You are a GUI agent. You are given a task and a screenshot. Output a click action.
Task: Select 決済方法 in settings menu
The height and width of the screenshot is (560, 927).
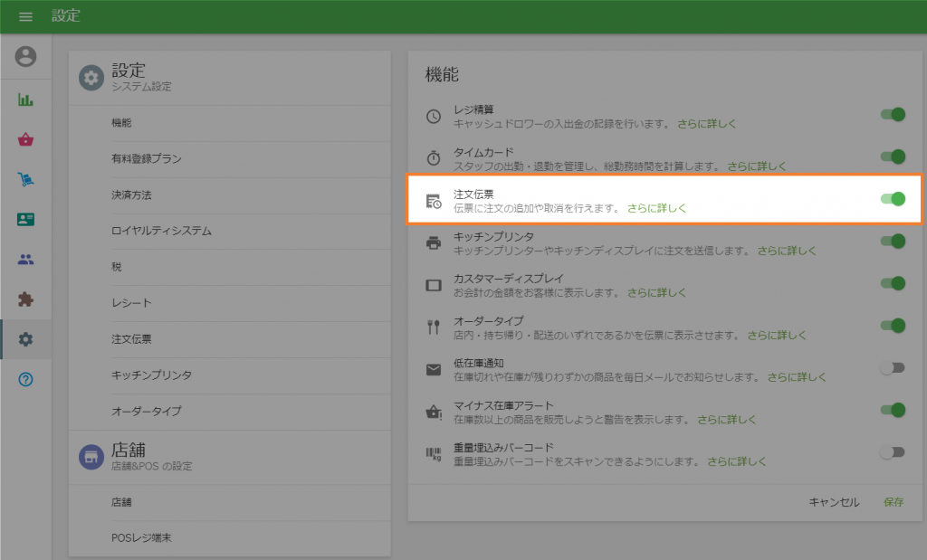(132, 195)
